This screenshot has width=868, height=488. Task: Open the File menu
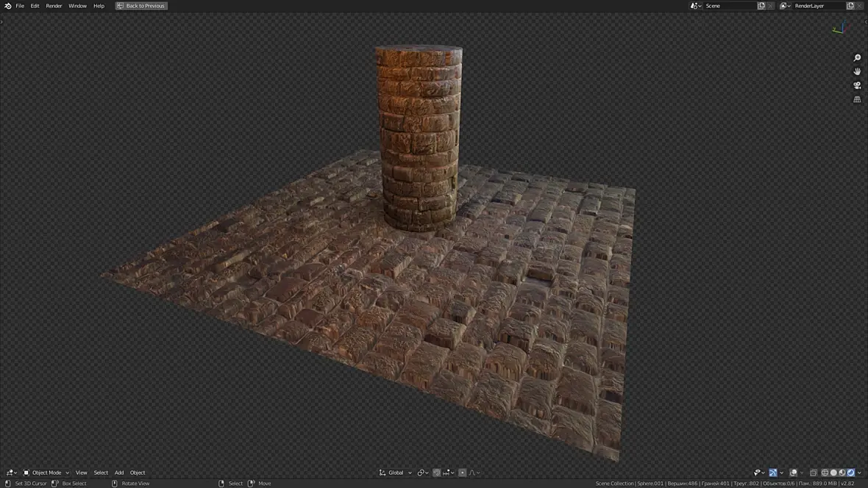[x=20, y=6]
